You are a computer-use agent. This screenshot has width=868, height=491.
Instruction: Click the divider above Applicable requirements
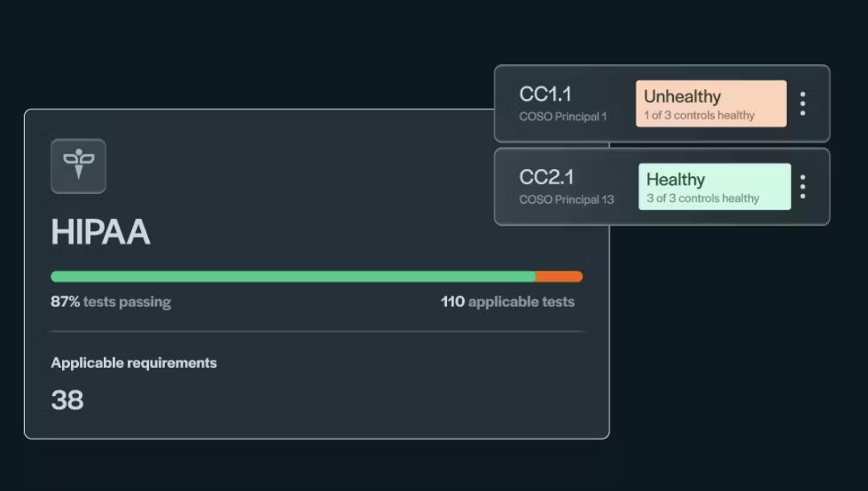[317, 332]
